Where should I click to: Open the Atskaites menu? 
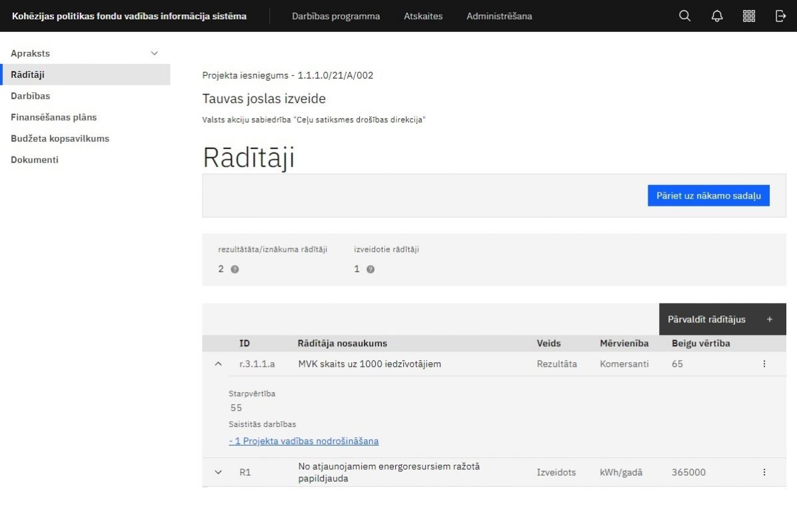423,16
